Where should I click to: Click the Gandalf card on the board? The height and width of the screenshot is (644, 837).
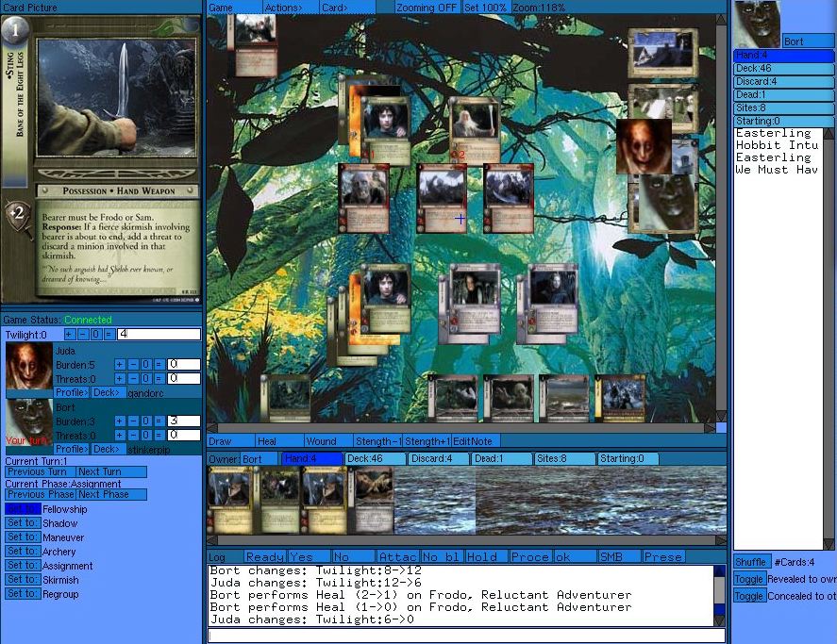click(475, 131)
